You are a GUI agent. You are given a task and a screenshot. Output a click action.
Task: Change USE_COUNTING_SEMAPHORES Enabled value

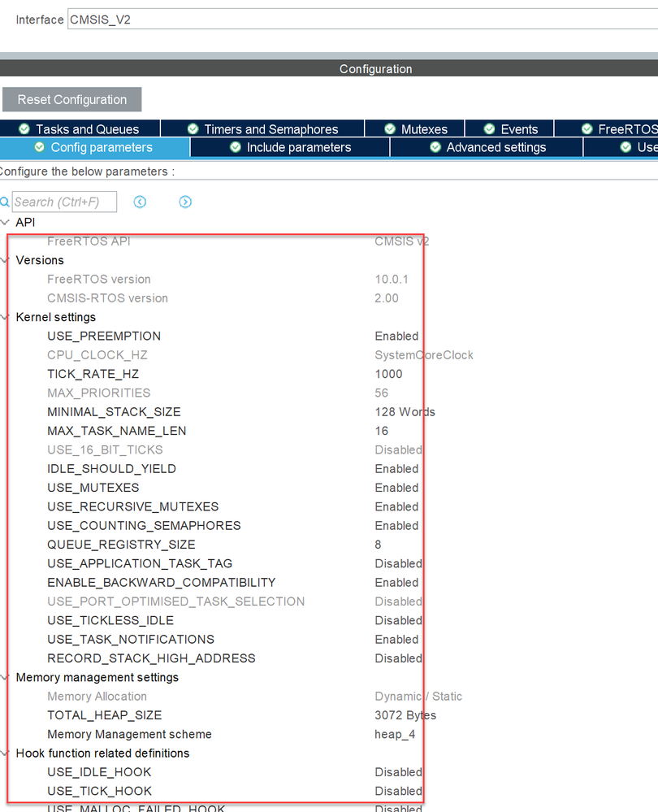396,526
